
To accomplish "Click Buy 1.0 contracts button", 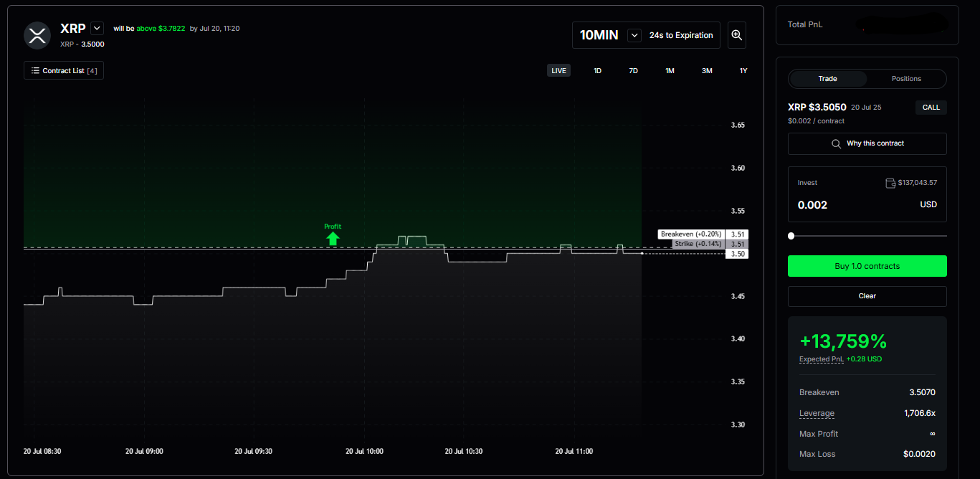I will (x=867, y=266).
